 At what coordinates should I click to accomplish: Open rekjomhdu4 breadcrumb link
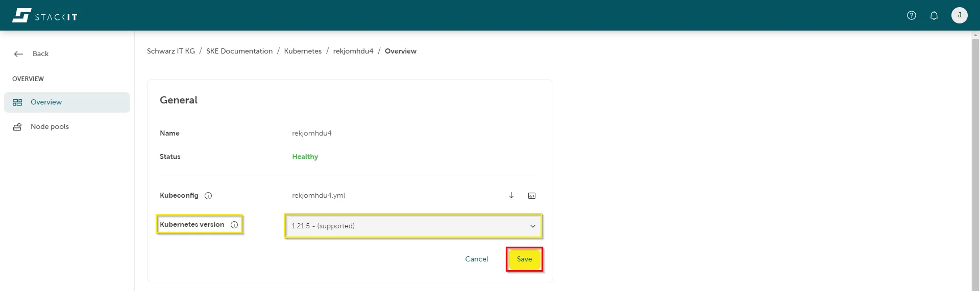(x=353, y=51)
